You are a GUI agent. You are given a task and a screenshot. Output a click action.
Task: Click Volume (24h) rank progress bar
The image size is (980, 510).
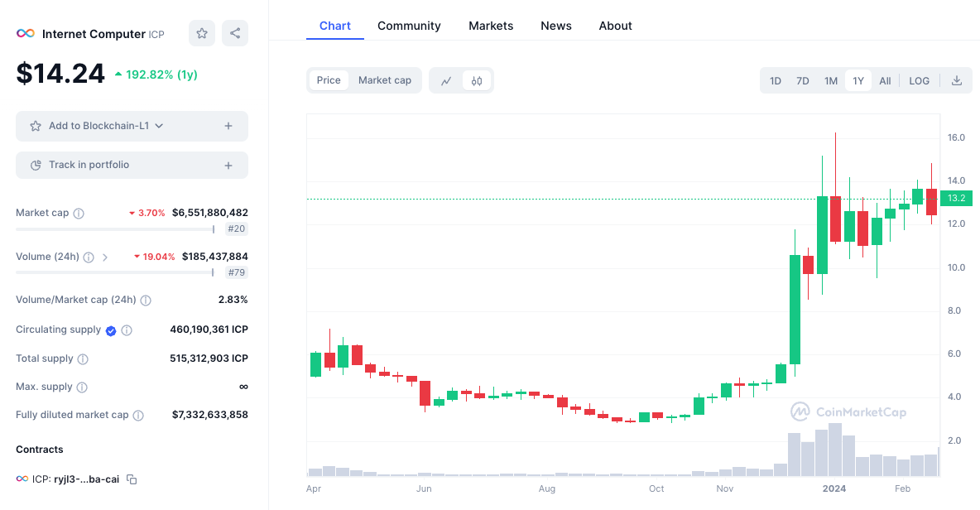point(115,272)
